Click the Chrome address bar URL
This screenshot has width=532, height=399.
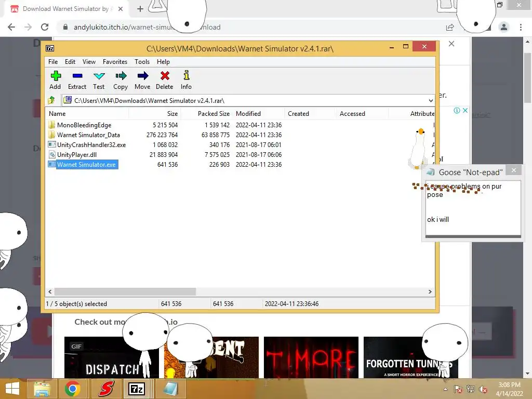pyautogui.click(x=147, y=27)
